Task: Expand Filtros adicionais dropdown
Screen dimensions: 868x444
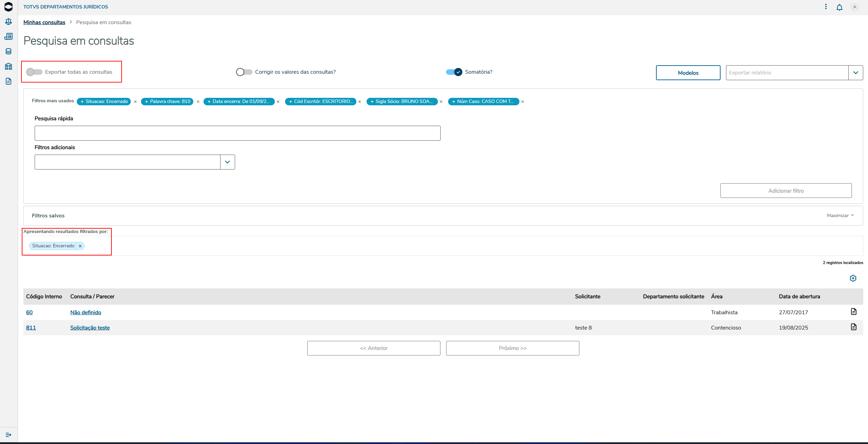Action: (227, 162)
